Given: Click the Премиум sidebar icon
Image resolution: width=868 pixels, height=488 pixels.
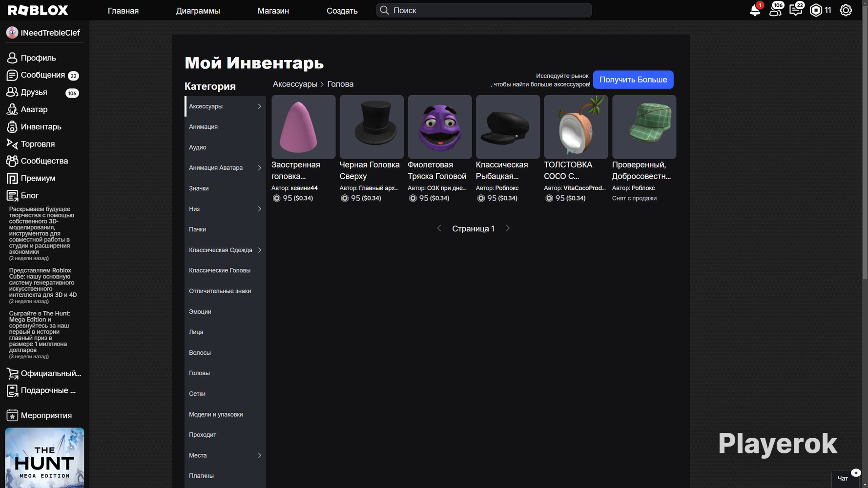Looking at the screenshot, I should click(x=12, y=178).
